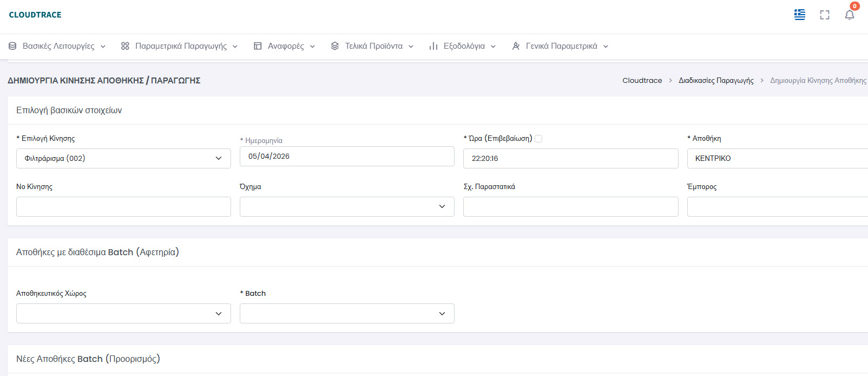This screenshot has width=868, height=376.
Task: Open the Γενικά Παραμετρικά menu
Action: coord(561,46)
